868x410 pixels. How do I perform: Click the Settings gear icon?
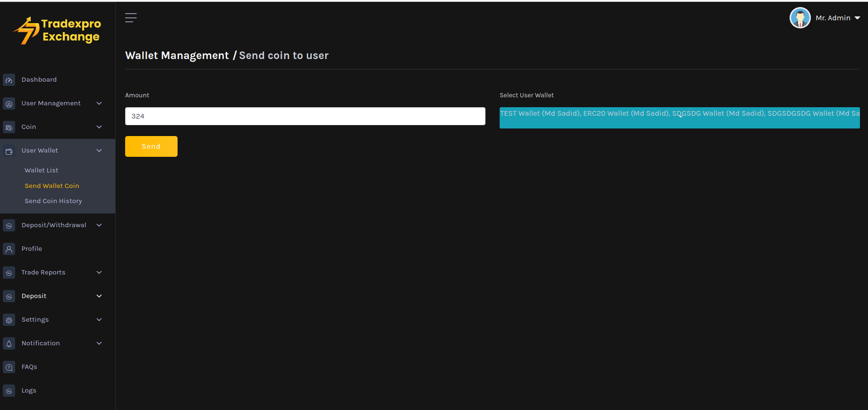coord(9,320)
